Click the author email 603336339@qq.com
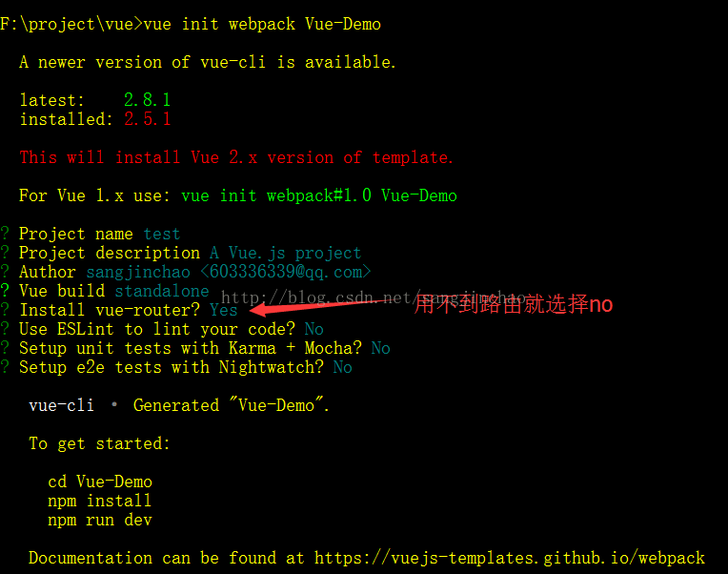Image resolution: width=728 pixels, height=574 pixels. coord(286,272)
